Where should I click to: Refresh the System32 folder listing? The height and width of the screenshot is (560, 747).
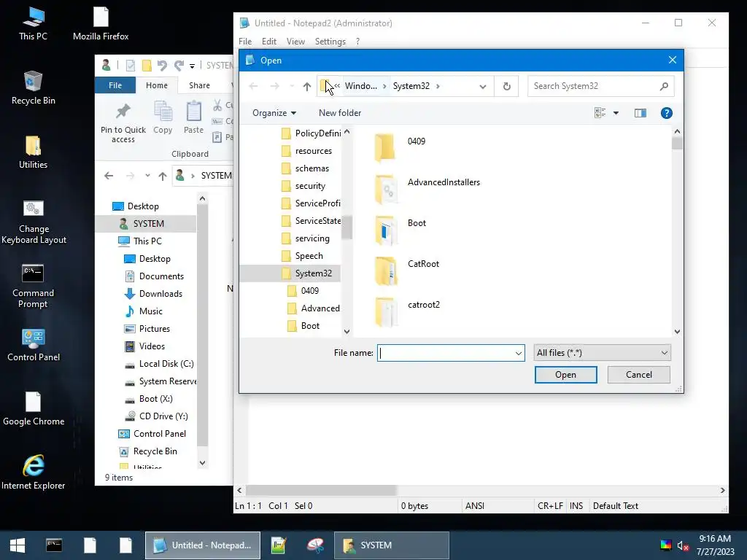[506, 86]
